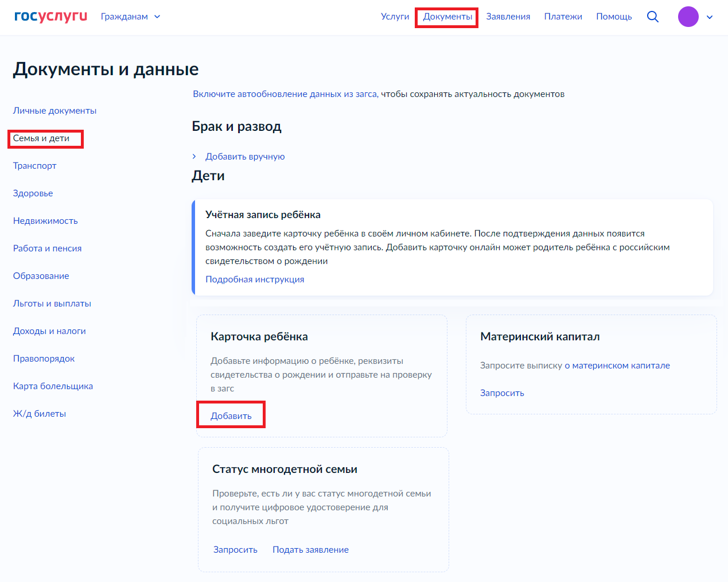The height and width of the screenshot is (582, 728).
Task: Click the Госуслуги logo
Action: pos(50,16)
